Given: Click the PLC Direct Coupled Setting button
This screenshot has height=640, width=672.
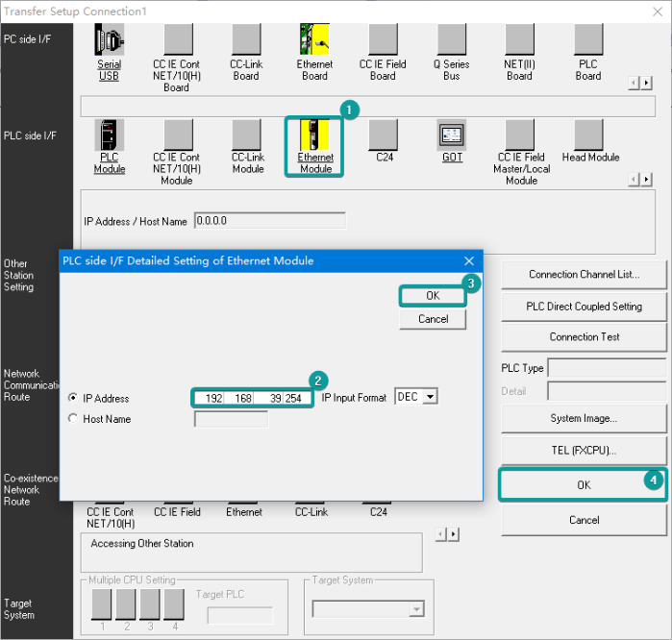Looking at the screenshot, I should 584,307.
